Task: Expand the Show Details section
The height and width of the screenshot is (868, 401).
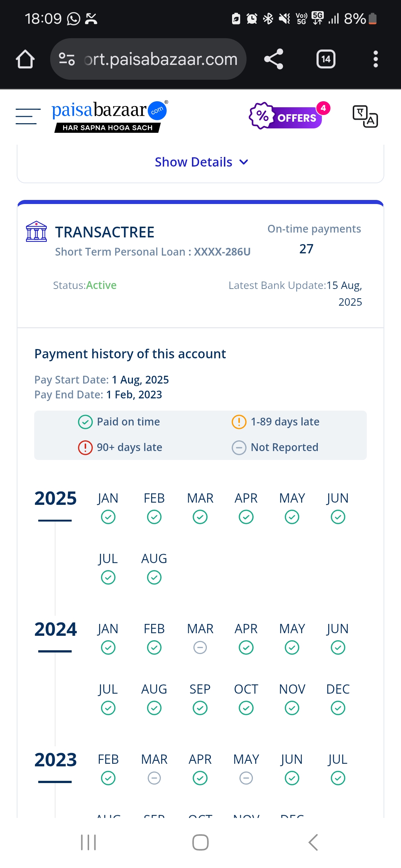Action: (x=193, y=162)
